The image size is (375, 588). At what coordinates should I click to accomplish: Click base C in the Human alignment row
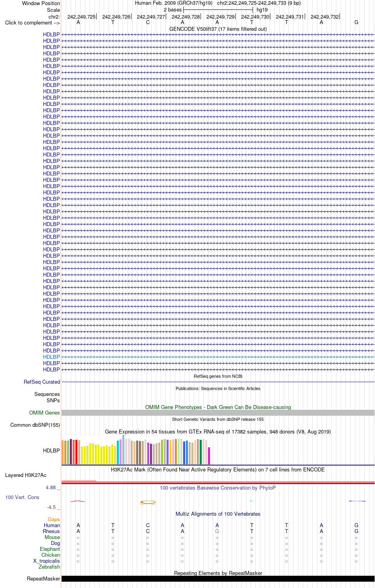[148, 525]
